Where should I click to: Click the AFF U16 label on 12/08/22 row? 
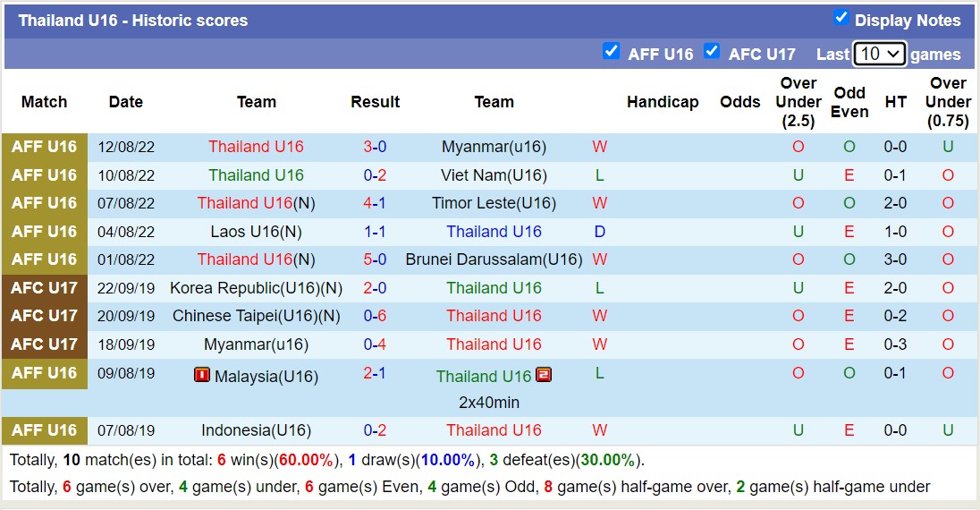click(45, 147)
